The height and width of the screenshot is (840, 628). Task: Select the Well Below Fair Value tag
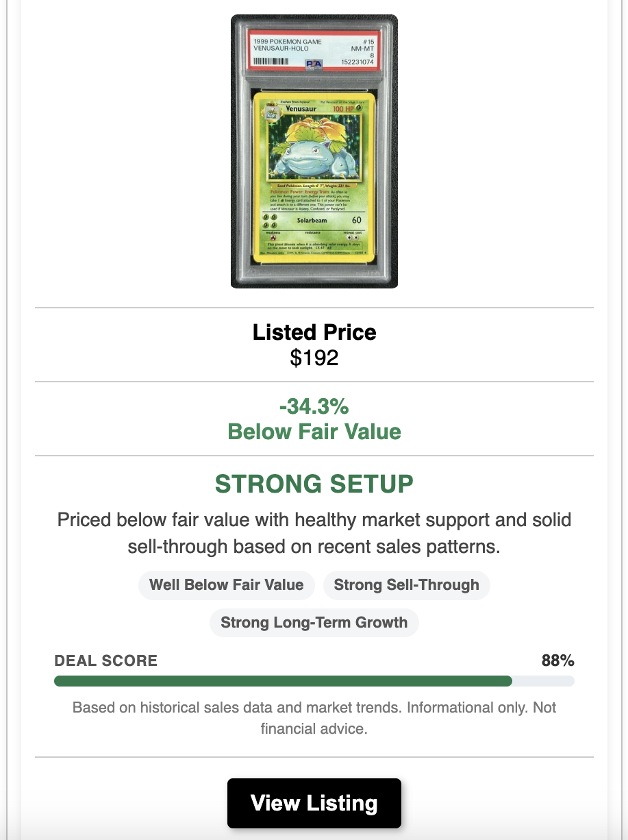point(226,585)
